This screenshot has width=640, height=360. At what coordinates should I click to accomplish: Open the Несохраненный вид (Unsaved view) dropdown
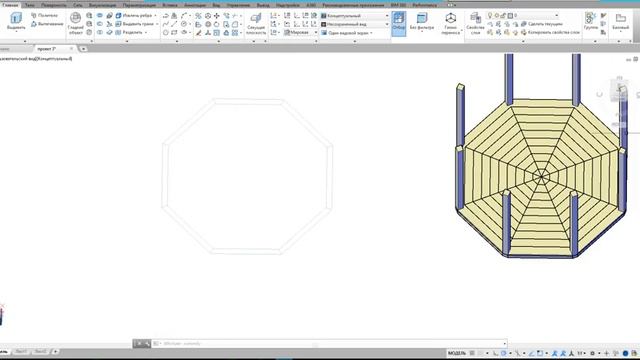point(354,24)
